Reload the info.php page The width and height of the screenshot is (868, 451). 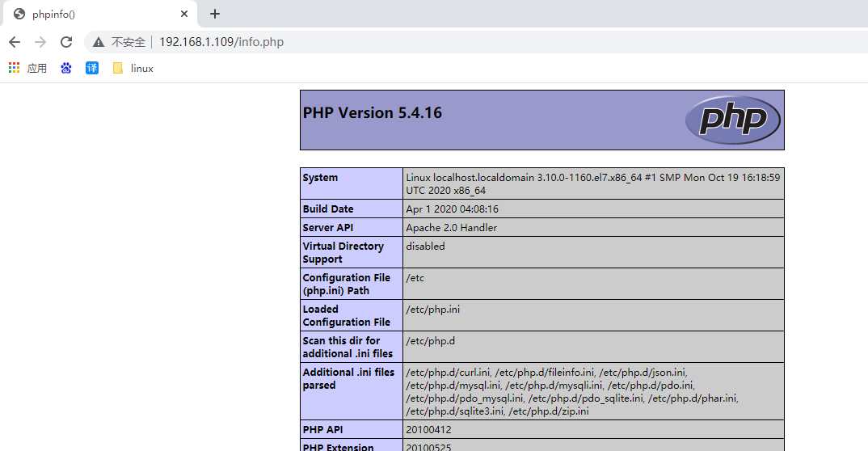click(66, 42)
